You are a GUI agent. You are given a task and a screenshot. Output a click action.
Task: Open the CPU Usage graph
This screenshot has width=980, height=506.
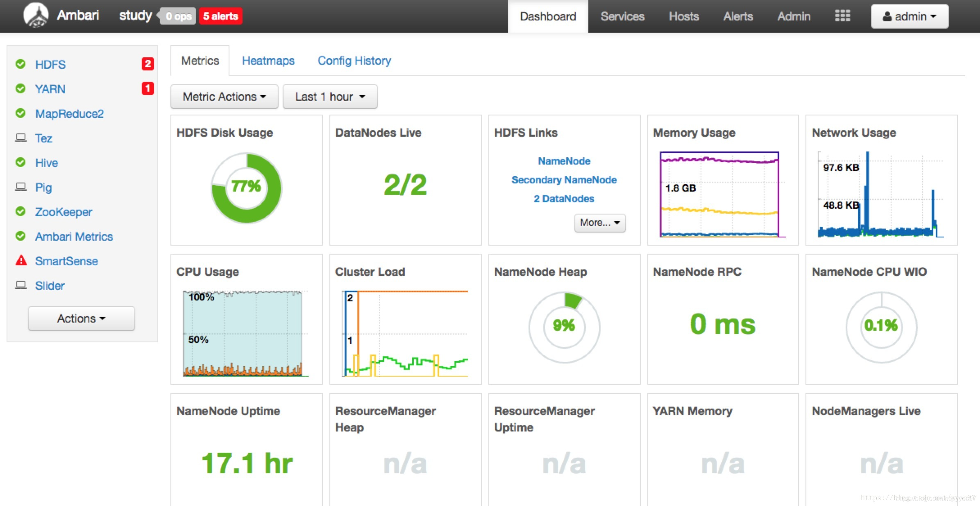pos(245,333)
